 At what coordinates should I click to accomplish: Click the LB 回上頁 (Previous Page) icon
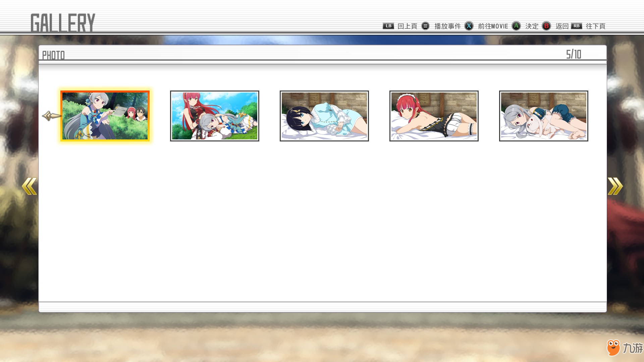tap(388, 25)
